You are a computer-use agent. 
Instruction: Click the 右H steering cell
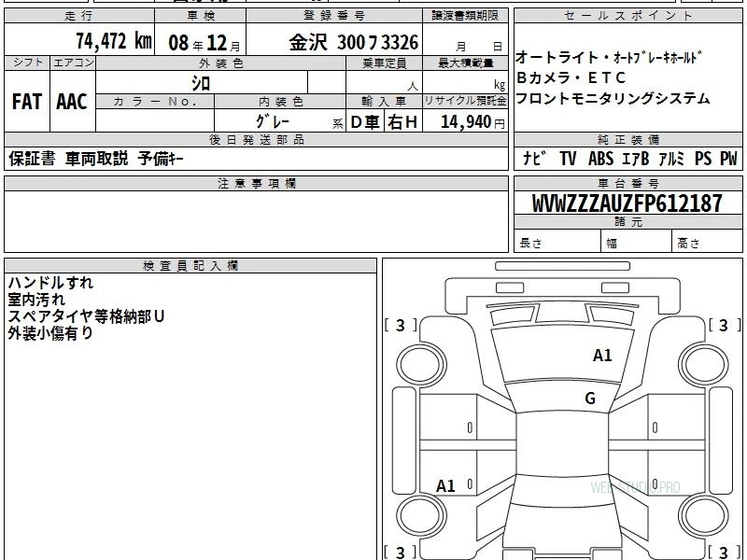click(402, 122)
